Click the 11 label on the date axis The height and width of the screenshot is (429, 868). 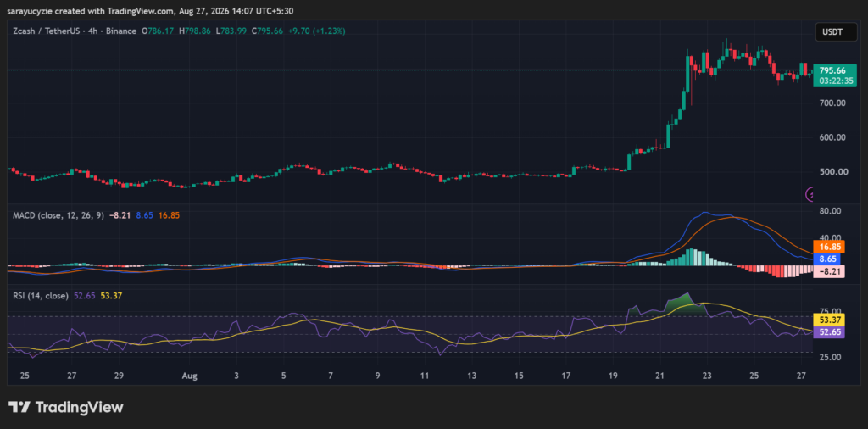[425, 376]
